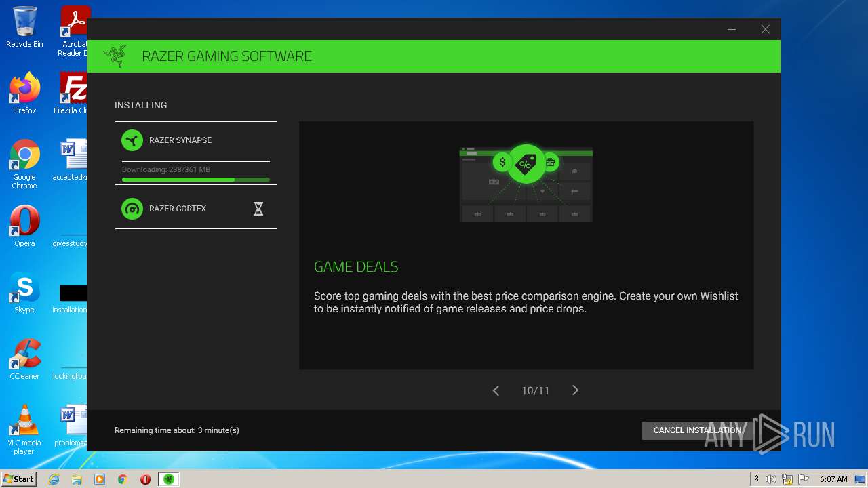Screen dimensions: 868x488
Task: Show hidden system tray icons
Action: (x=756, y=479)
